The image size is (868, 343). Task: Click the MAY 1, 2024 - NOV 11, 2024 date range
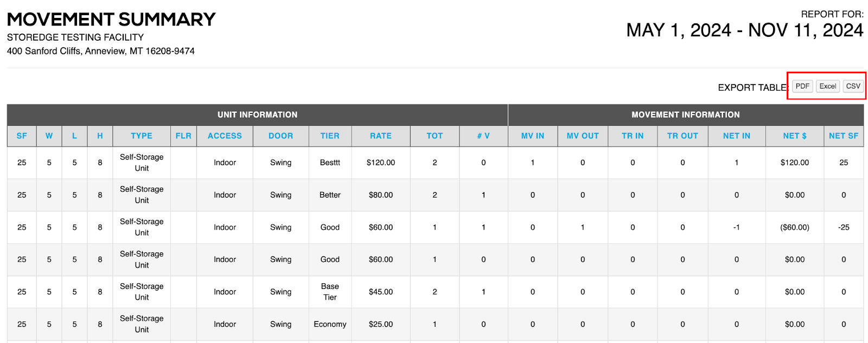click(x=745, y=30)
